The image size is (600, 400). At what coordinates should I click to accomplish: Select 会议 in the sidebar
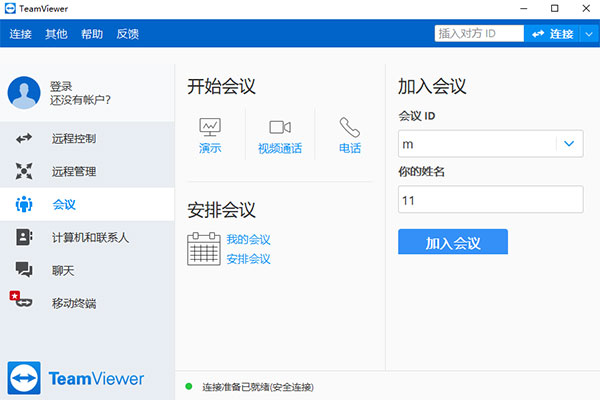click(x=87, y=204)
